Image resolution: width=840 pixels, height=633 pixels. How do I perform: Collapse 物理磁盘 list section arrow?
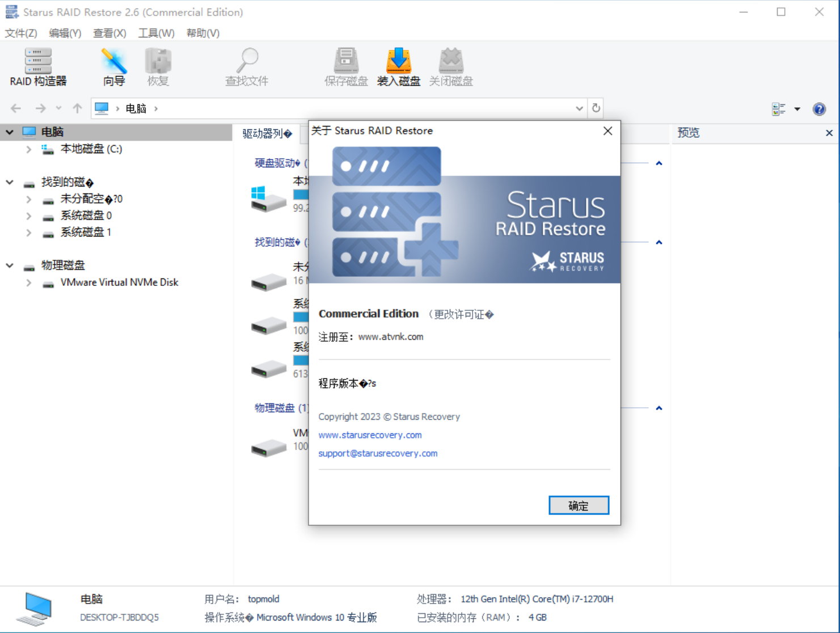pyautogui.click(x=659, y=408)
